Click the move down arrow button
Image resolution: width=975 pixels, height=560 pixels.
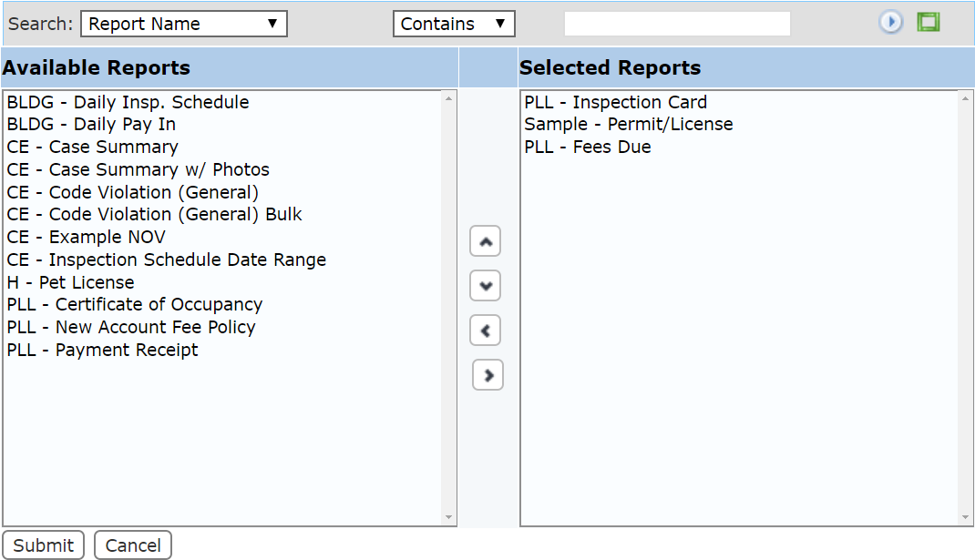click(x=485, y=286)
